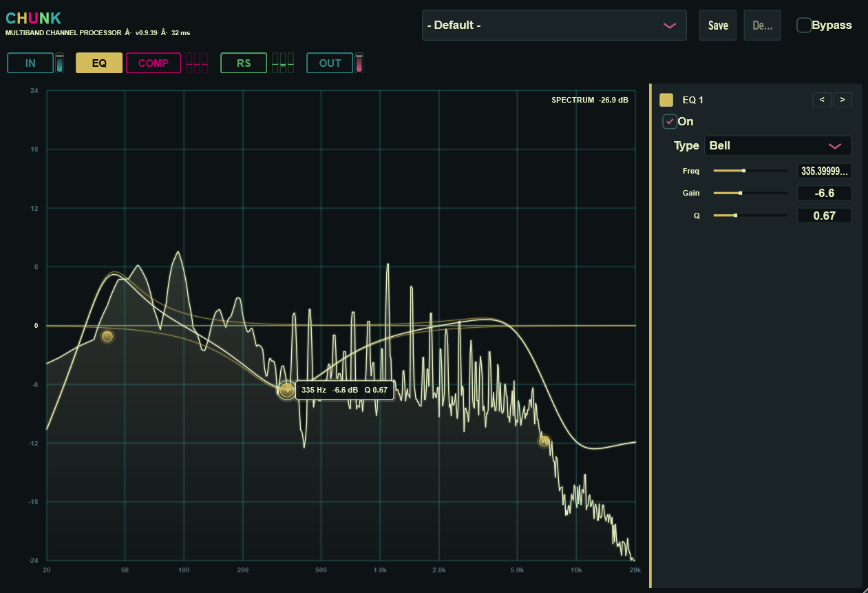Screen dimensions: 868x593
Task: Toggle the Bypass checkbox
Action: (804, 25)
